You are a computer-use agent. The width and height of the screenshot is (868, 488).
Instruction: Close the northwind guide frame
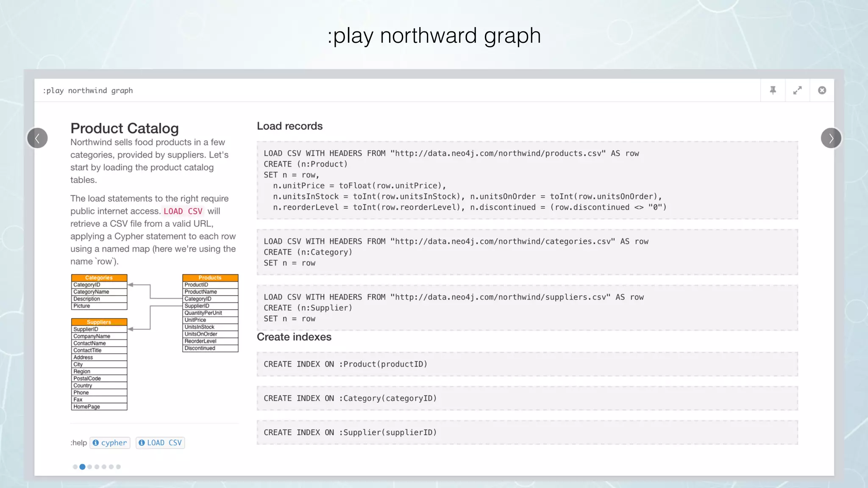[822, 90]
